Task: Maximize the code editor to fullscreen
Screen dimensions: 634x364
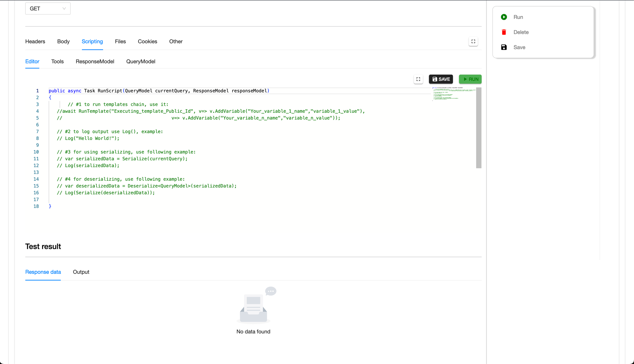Action: pos(418,79)
